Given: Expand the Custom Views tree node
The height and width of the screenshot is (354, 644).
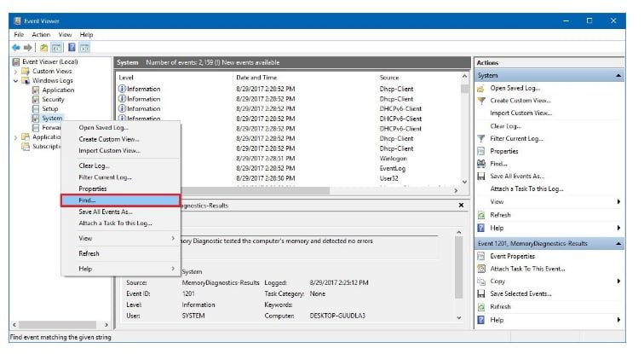Looking at the screenshot, I should (x=15, y=72).
